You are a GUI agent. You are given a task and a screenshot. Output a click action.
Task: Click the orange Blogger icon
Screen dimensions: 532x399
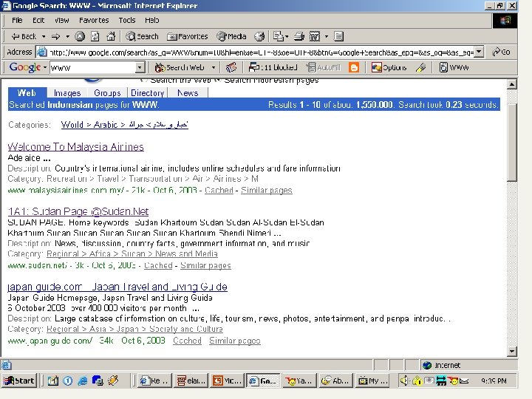354,67
